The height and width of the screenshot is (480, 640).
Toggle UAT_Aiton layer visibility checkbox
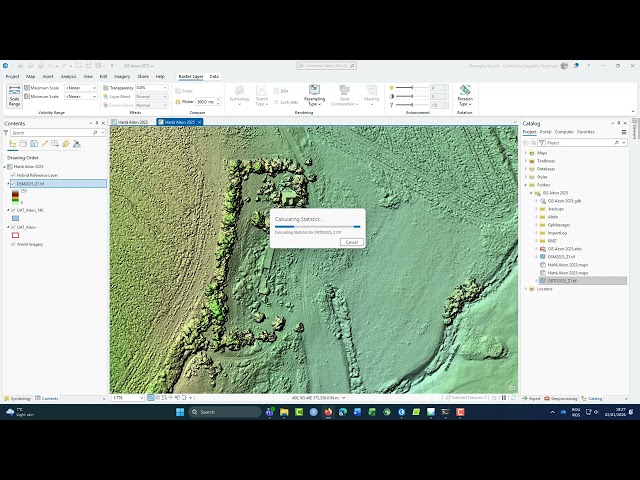tap(13, 227)
